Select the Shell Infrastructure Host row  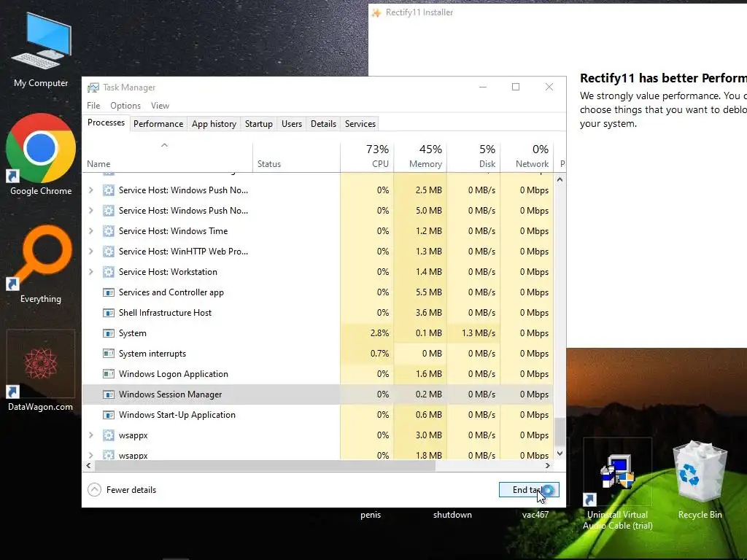[x=318, y=313]
